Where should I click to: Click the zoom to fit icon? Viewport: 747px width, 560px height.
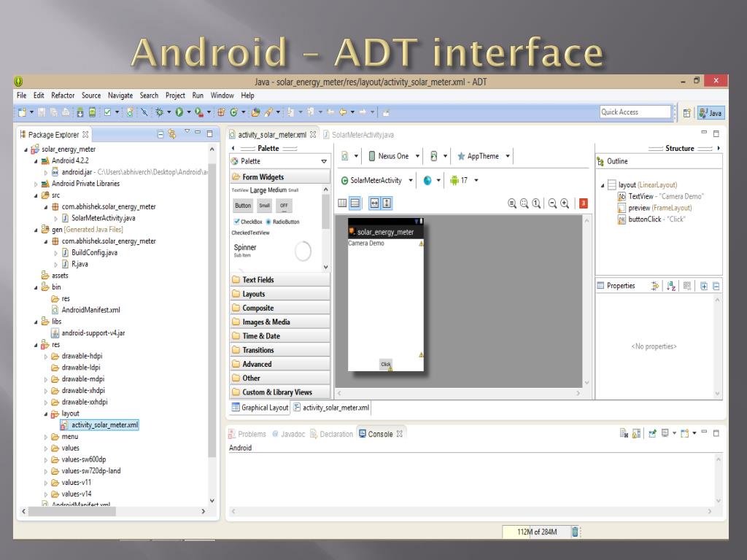(525, 203)
